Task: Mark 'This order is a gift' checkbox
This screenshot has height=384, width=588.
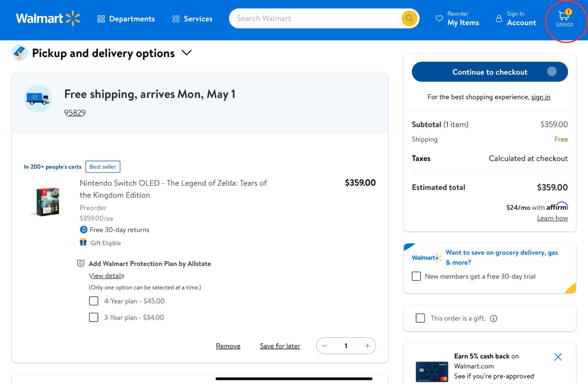Action: [420, 318]
